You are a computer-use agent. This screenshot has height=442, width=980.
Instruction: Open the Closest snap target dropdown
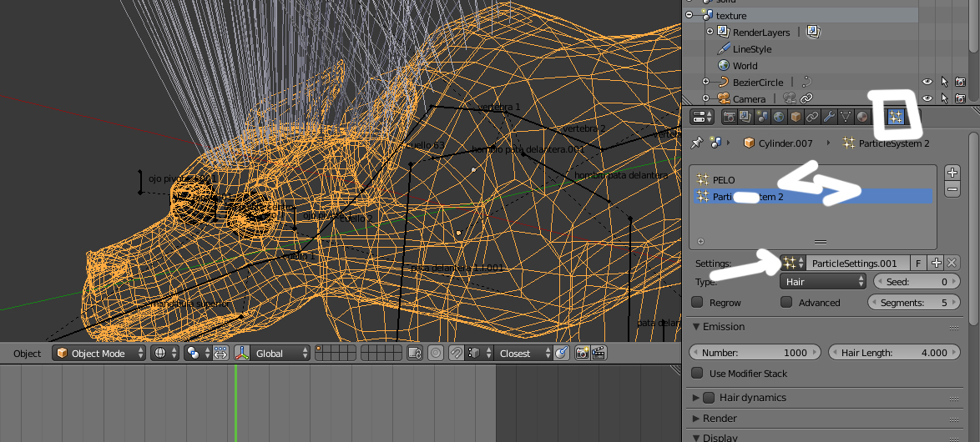524,354
